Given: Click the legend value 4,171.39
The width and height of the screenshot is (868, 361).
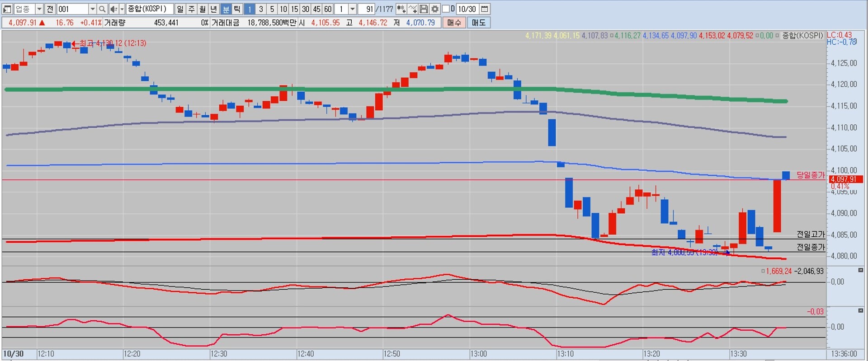Looking at the screenshot, I should 538,36.
